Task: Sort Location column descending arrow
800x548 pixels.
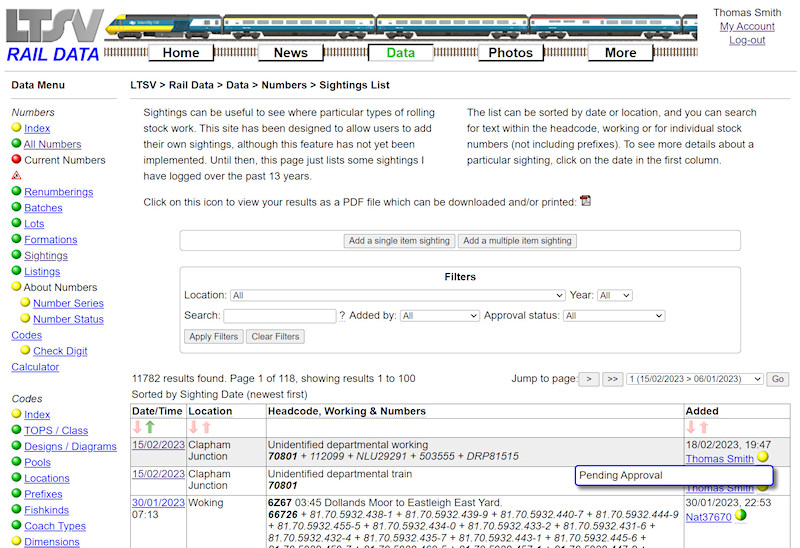Action: 193,427
